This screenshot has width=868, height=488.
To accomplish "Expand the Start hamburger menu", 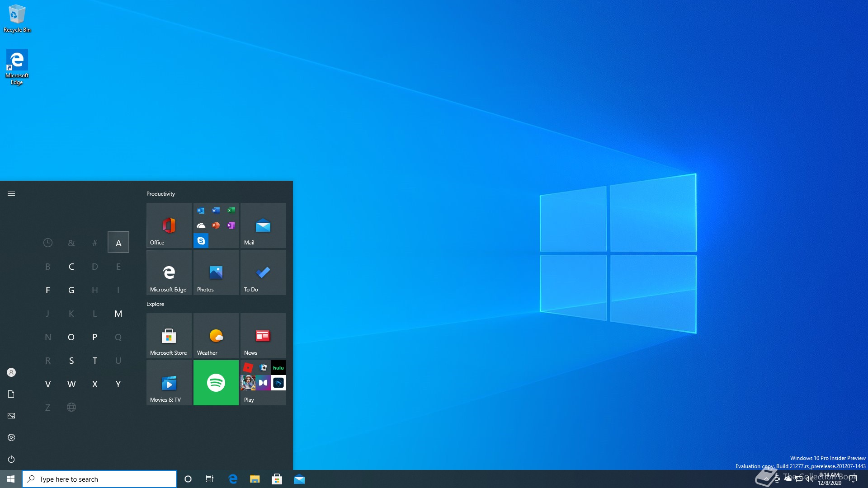I will click(x=11, y=194).
